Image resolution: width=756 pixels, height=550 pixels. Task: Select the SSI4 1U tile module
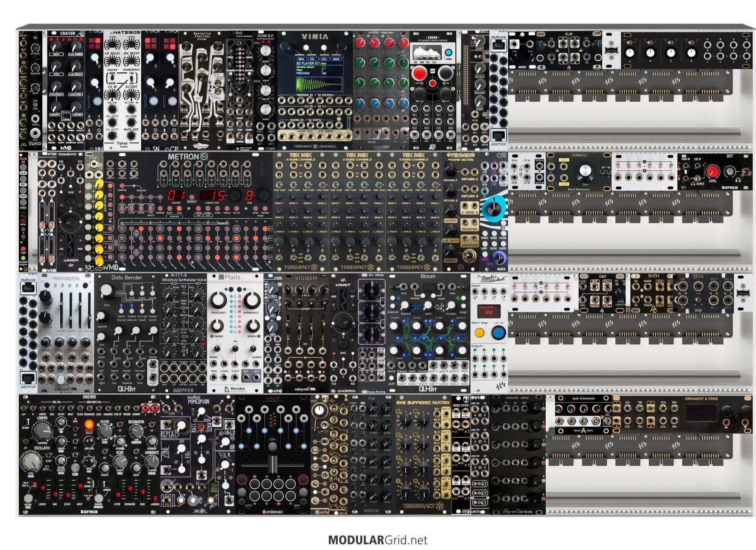(706, 293)
